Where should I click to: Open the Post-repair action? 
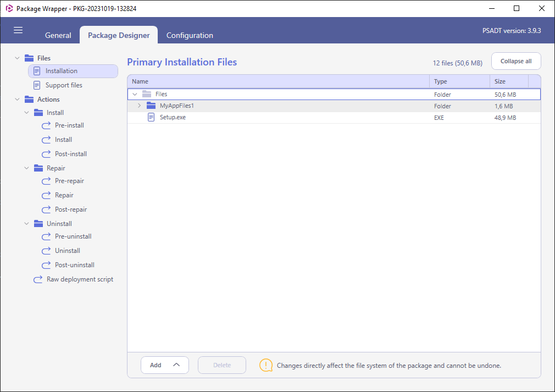point(71,209)
